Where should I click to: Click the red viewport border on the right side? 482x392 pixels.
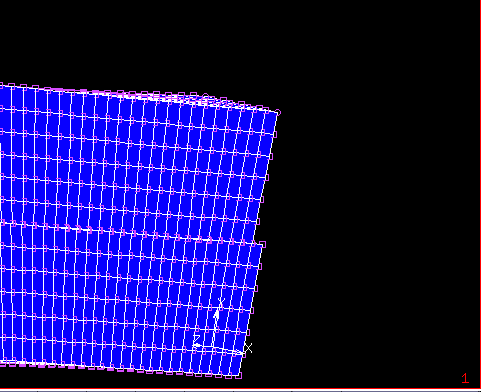click(x=480, y=193)
